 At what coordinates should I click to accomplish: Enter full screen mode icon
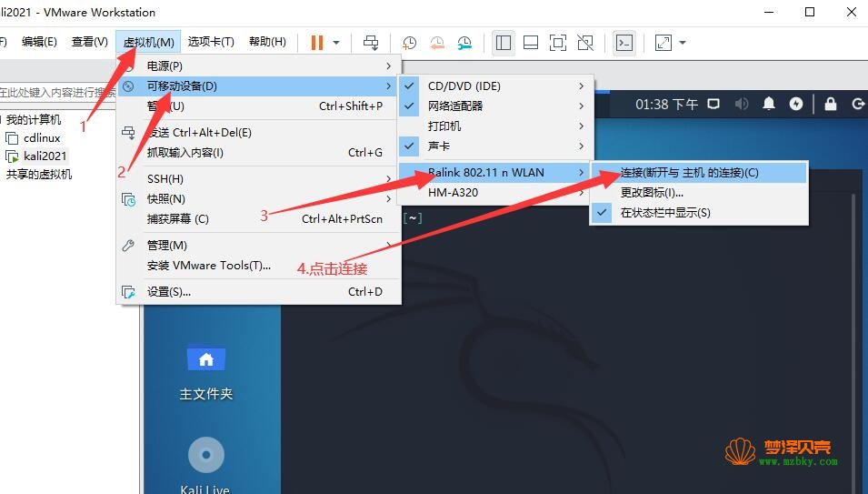(557, 43)
